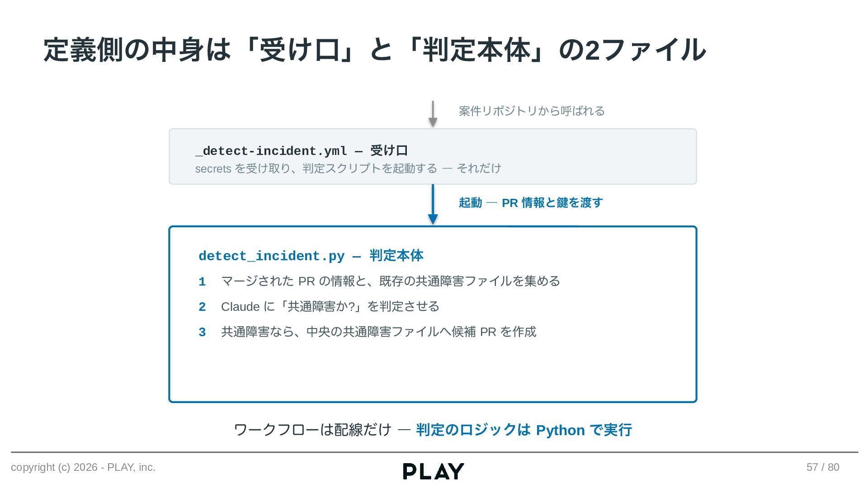
Task: Select step number 3 in the blue box
Action: (x=202, y=333)
